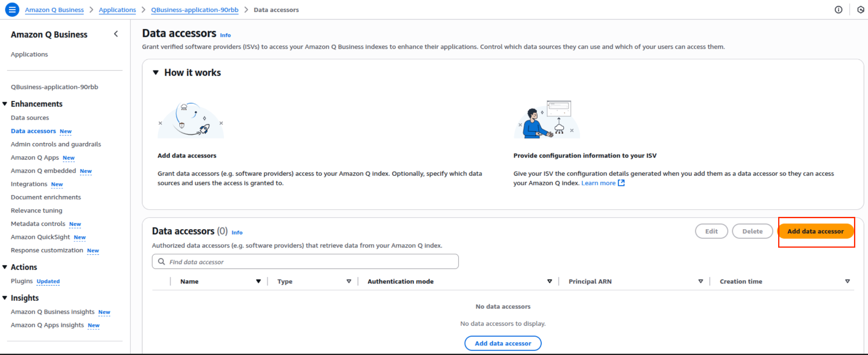Click the Principal ARN column header
This screenshot has height=355, width=868.
[590, 281]
